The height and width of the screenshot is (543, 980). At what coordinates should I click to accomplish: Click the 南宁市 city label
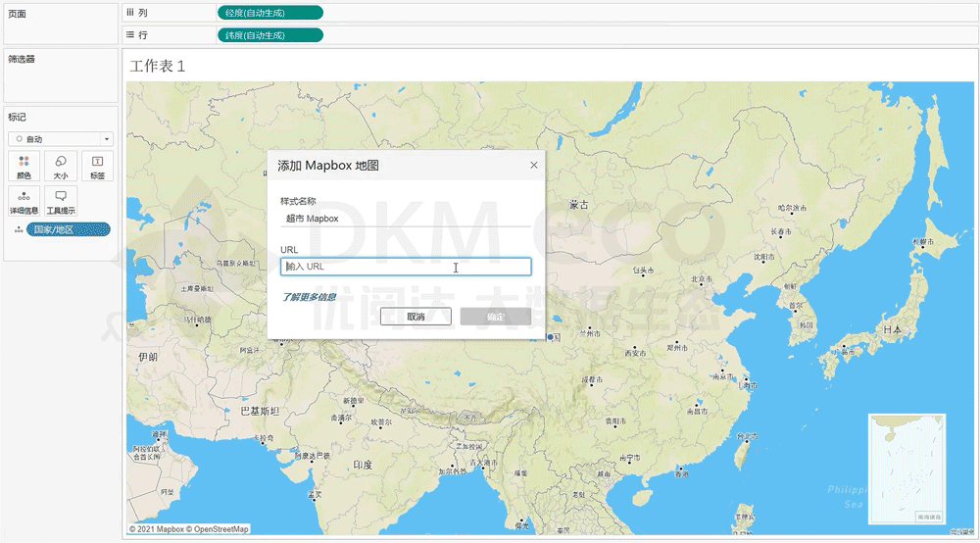[x=630, y=458]
